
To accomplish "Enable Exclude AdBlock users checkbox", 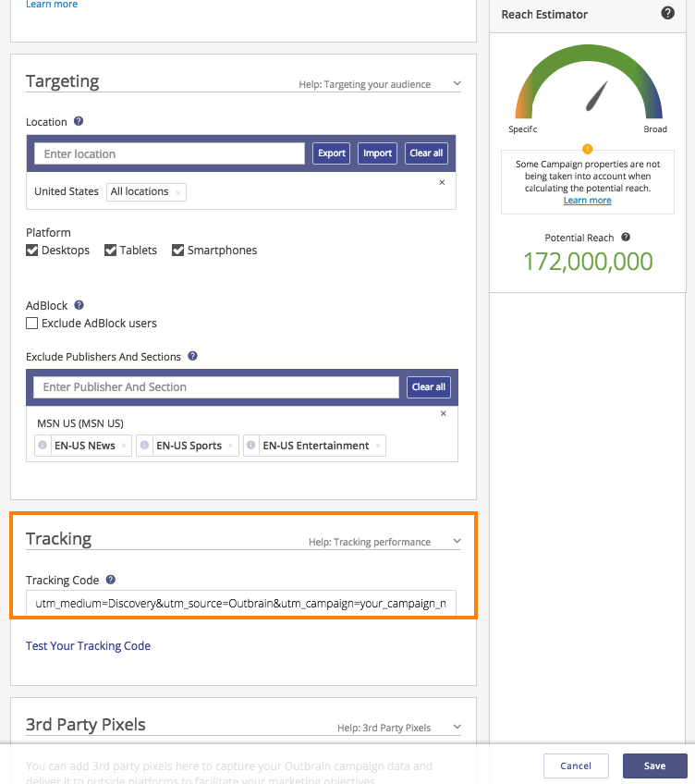I will [x=32, y=324].
